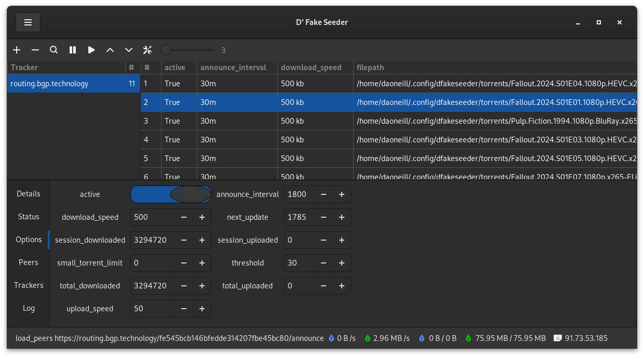Open the Log tab
The height and width of the screenshot is (357, 644).
pyautogui.click(x=29, y=308)
